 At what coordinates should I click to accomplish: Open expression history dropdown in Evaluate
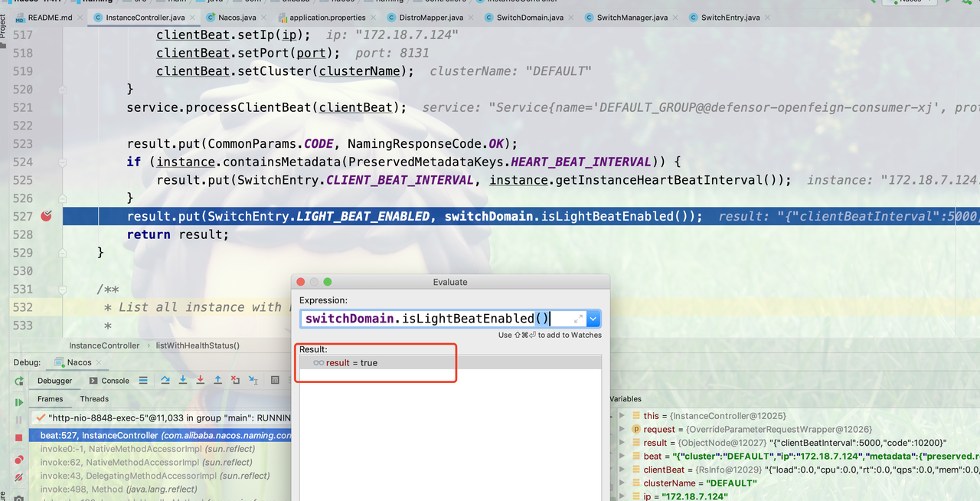click(x=593, y=319)
